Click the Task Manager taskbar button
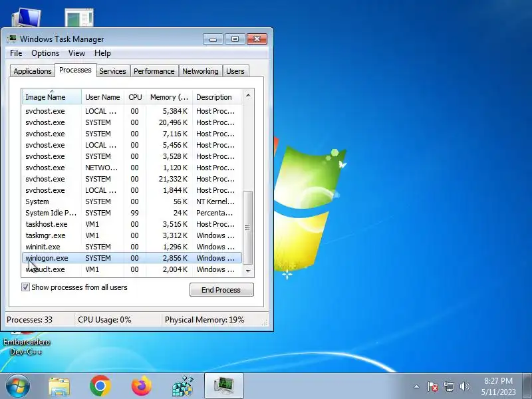 click(224, 386)
